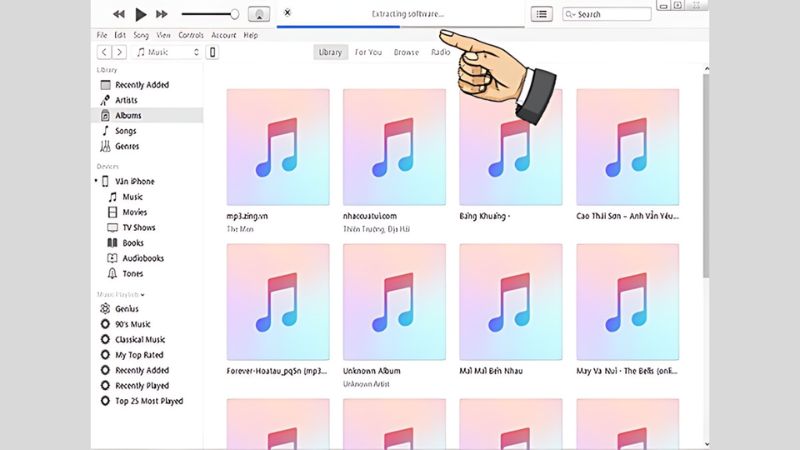
Task: Open the Mãi Mãi Bên Nhau album cover
Action: tap(511, 302)
